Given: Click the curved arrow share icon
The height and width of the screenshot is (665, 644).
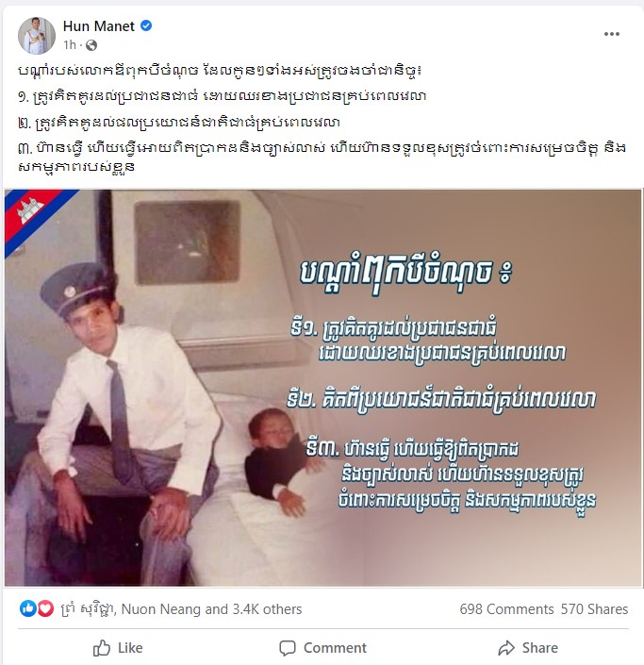Looking at the screenshot, I should [x=506, y=648].
